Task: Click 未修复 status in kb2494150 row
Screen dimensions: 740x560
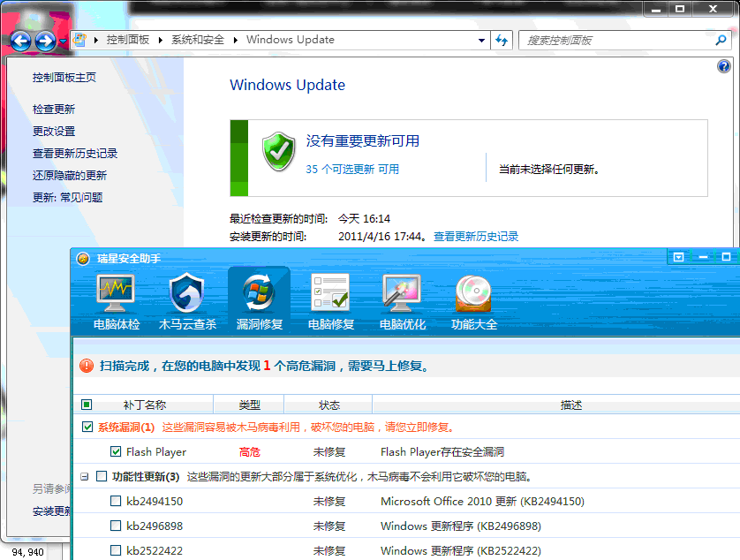Action: tap(329, 502)
